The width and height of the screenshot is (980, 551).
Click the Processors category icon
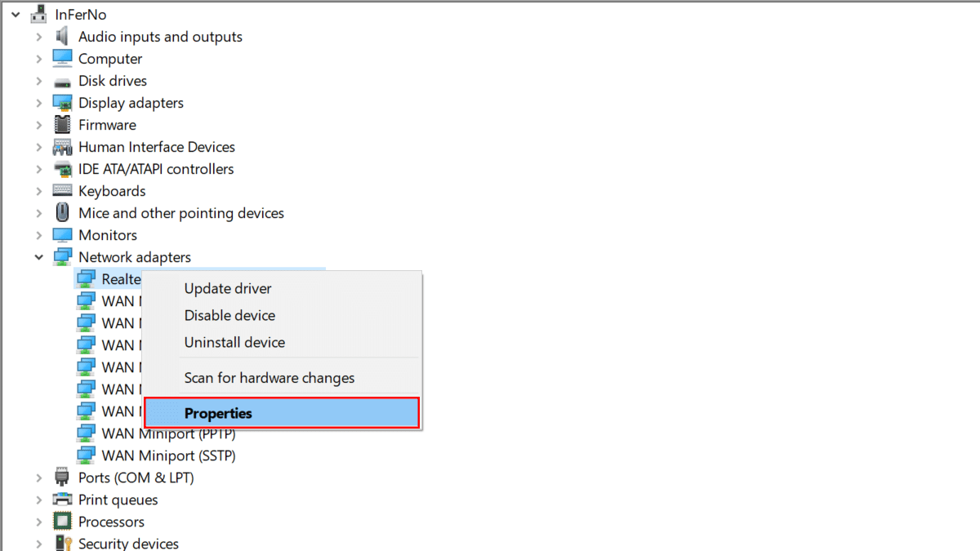coord(63,522)
